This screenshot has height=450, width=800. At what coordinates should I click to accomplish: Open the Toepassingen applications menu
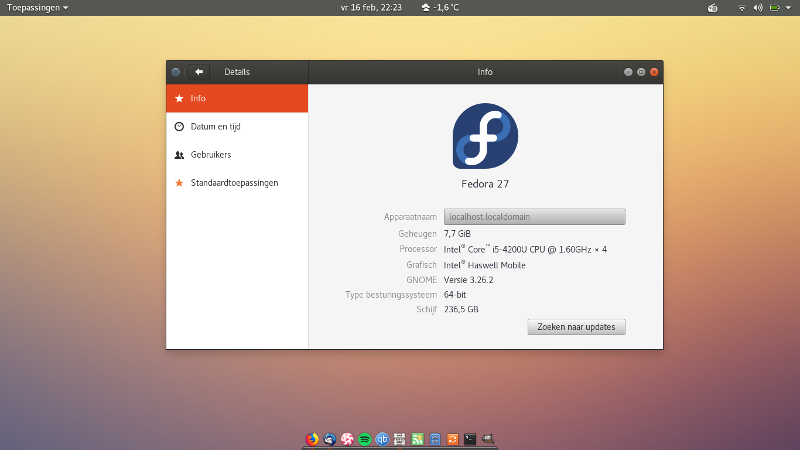pyautogui.click(x=37, y=8)
